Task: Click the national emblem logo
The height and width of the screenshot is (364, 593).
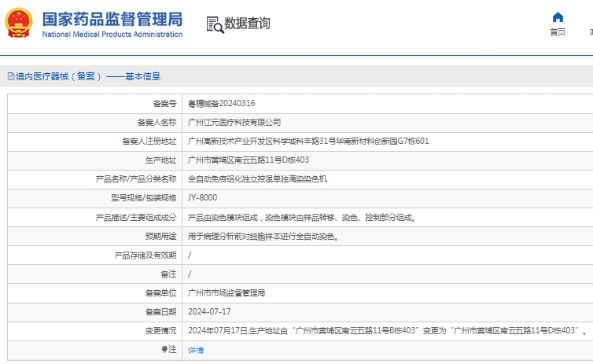Action: point(19,23)
